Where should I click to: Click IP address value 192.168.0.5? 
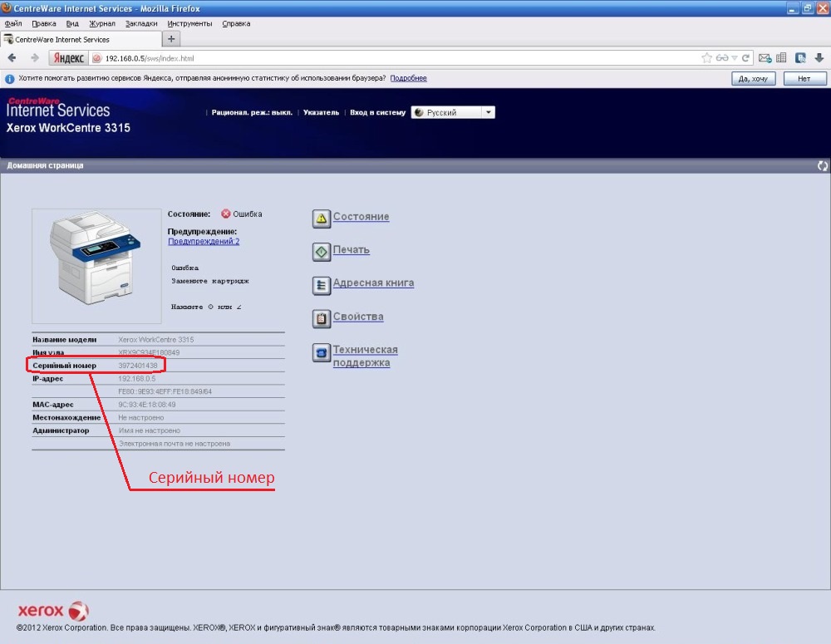click(137, 378)
